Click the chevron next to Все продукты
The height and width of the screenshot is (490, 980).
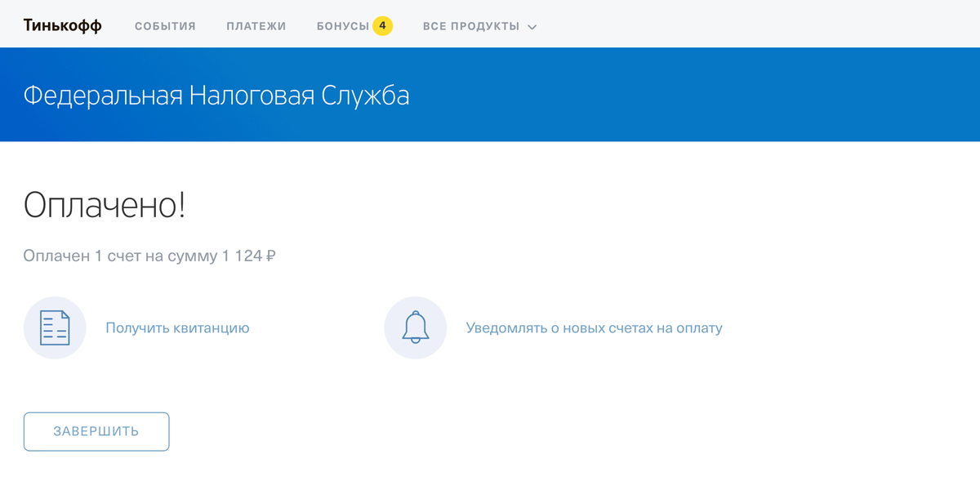pyautogui.click(x=532, y=27)
